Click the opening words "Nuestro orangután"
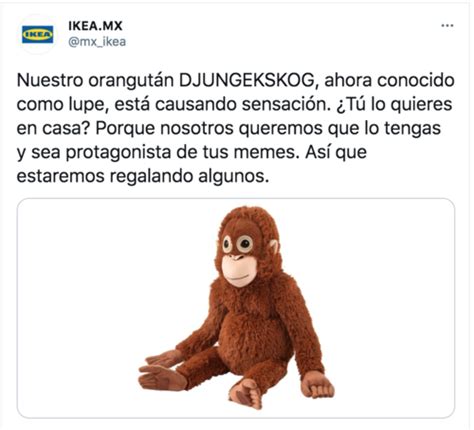The height and width of the screenshot is (430, 474). [95, 81]
